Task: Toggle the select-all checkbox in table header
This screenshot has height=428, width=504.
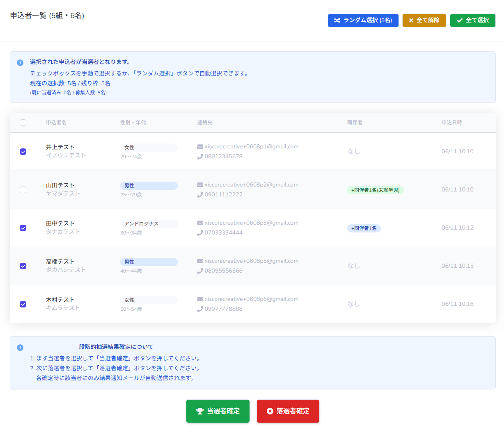Action: tap(23, 123)
